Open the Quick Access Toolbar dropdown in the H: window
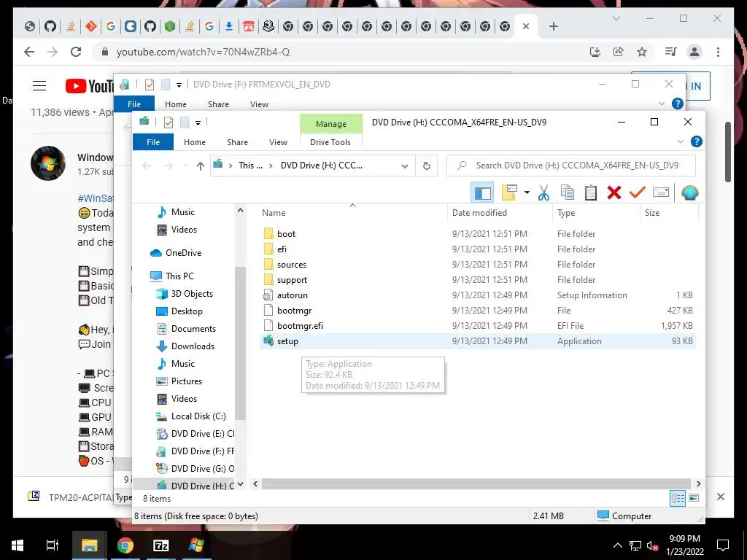Screen dimensions: 747x560 (198, 122)
